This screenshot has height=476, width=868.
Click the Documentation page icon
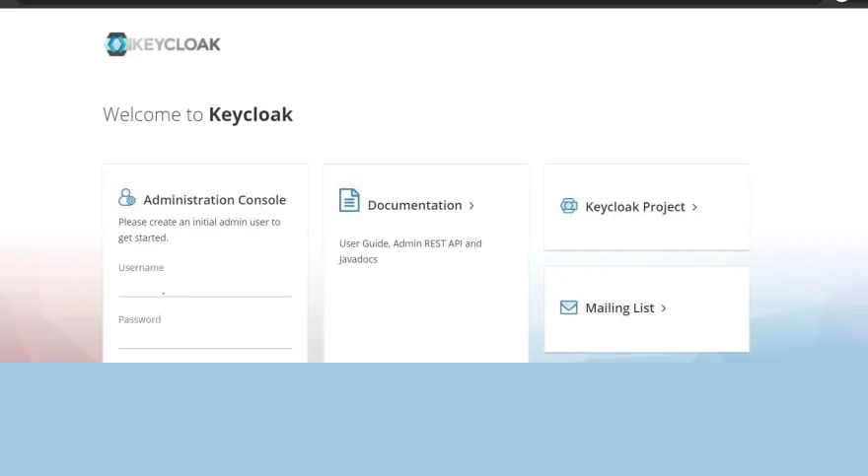(349, 200)
